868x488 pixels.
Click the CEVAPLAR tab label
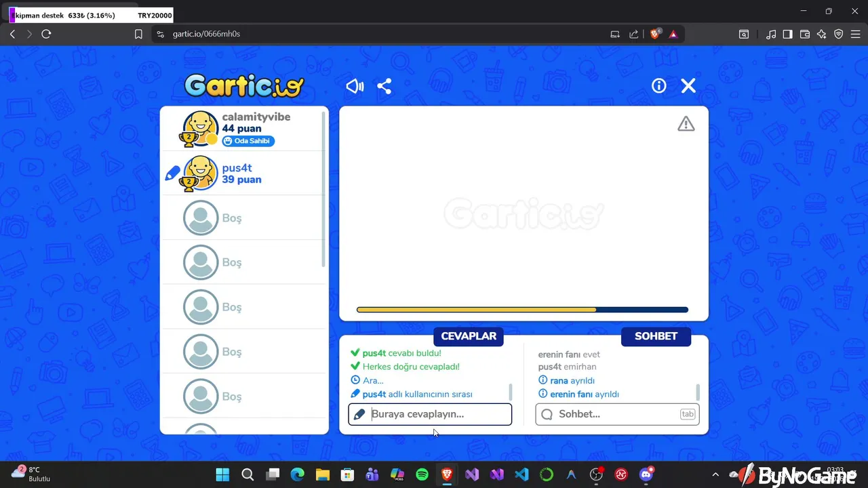pos(469,336)
